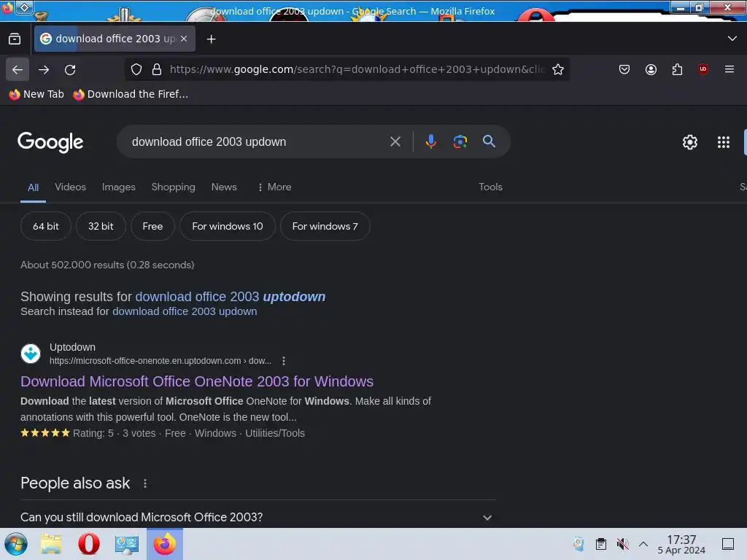747x560 pixels.
Task: Open the Windows Start menu
Action: coord(16,544)
